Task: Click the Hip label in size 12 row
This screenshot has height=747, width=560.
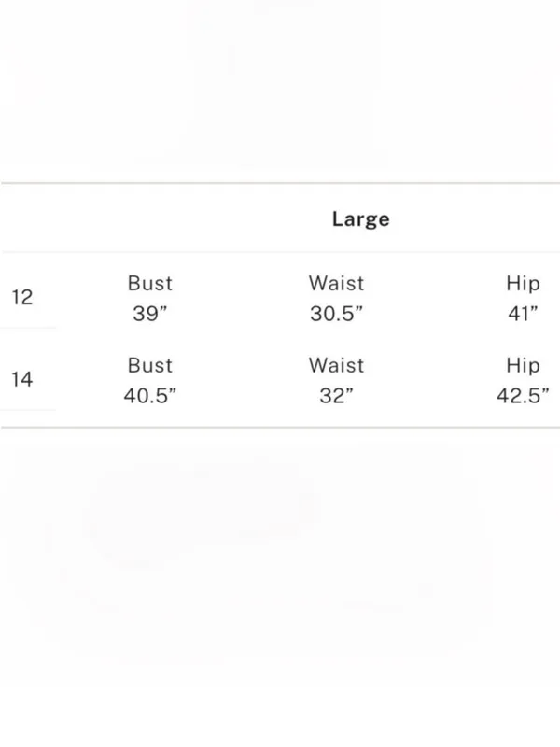Action: (x=523, y=284)
